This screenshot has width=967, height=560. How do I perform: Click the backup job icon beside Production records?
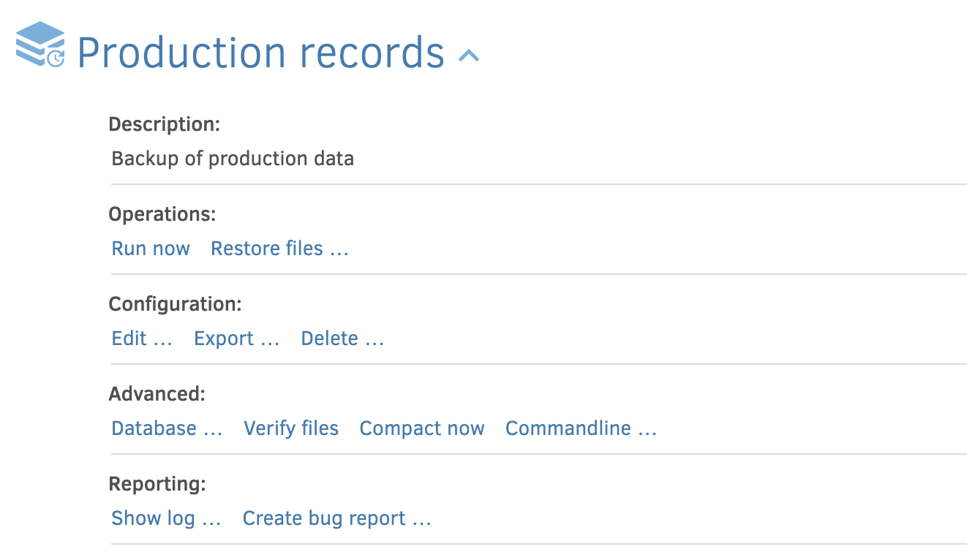pos(40,45)
